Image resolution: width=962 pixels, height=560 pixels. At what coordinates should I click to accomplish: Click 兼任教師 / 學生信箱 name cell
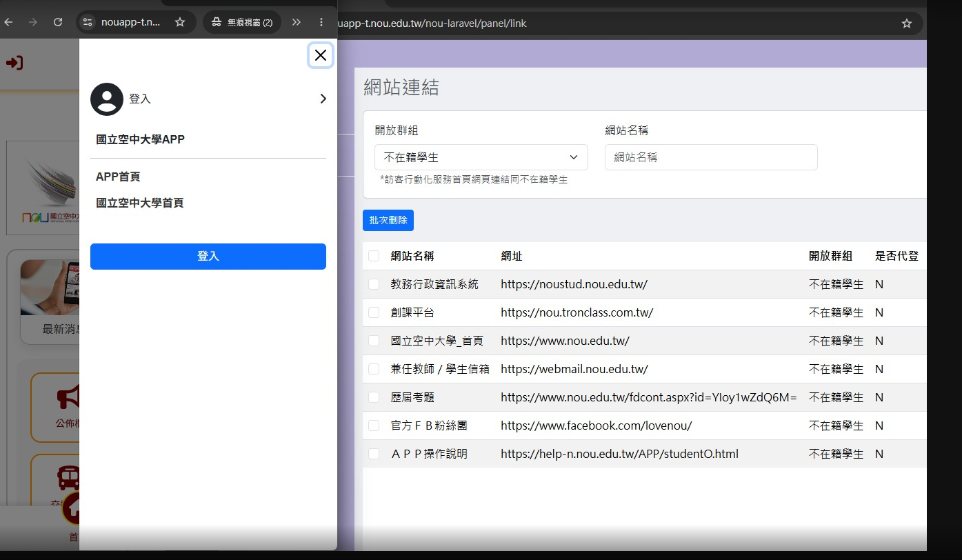pyautogui.click(x=440, y=369)
